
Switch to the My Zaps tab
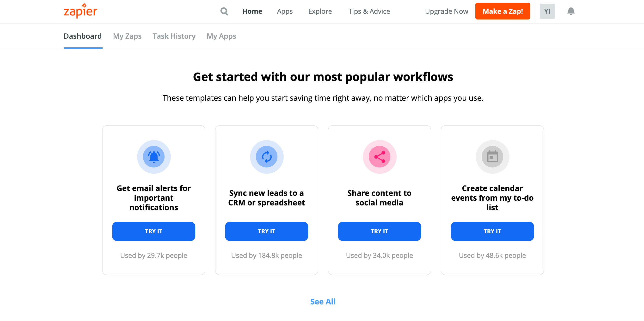pos(127,36)
